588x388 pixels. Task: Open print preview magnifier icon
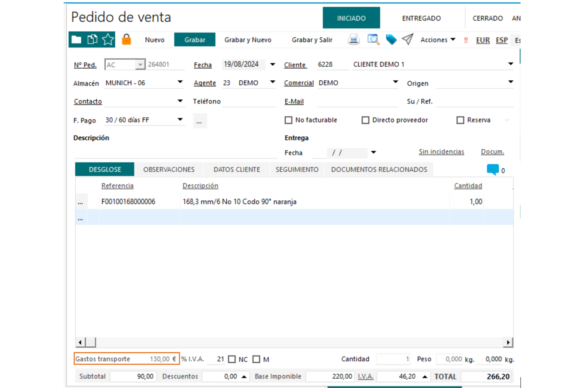click(373, 39)
